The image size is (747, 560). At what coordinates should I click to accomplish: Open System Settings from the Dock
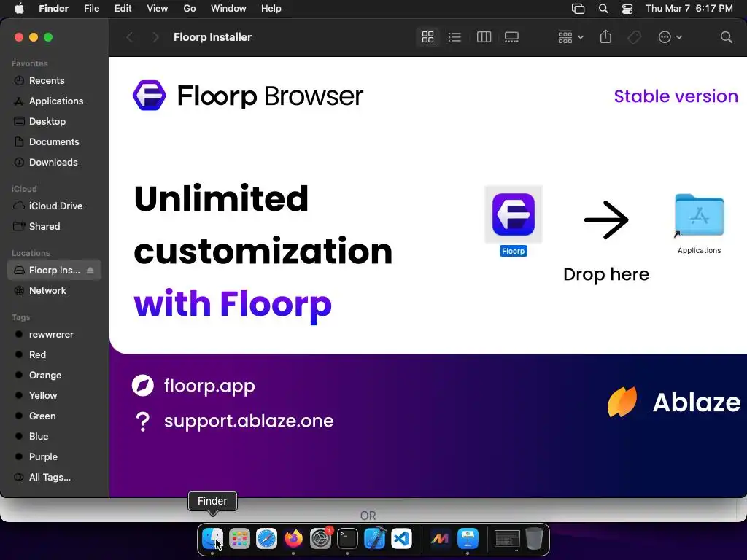321,539
